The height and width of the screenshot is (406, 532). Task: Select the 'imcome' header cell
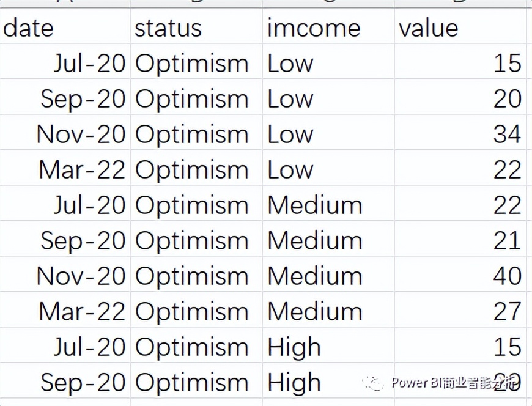pos(328,26)
